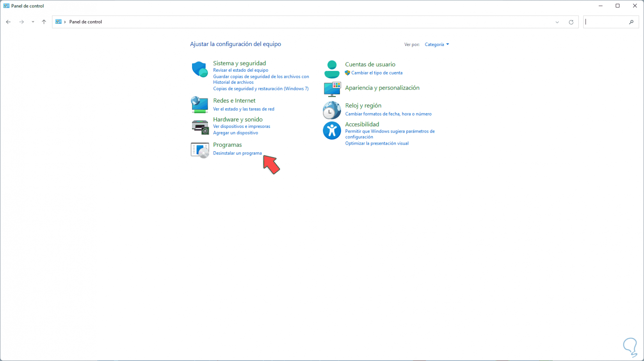The width and height of the screenshot is (644, 361).
Task: Click the Accesibilidad icon
Action: (x=332, y=131)
